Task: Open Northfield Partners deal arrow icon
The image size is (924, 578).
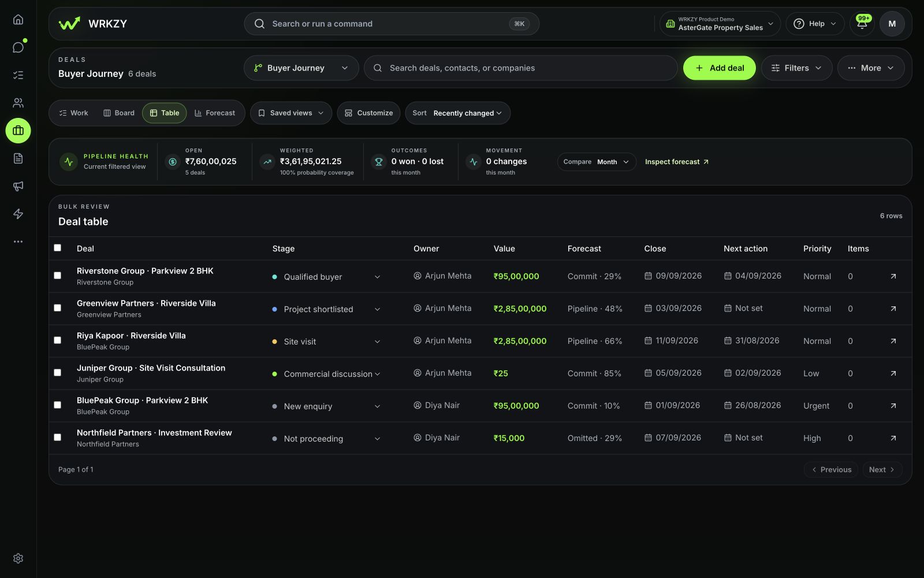Action: coord(893,438)
